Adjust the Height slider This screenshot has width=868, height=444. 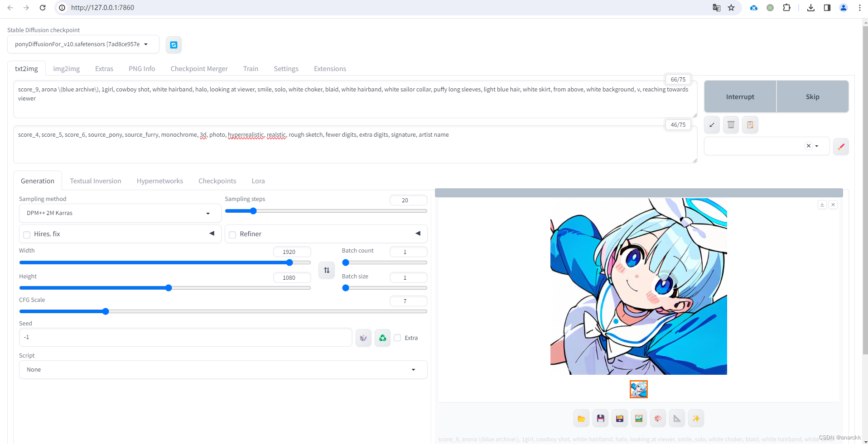point(165,288)
